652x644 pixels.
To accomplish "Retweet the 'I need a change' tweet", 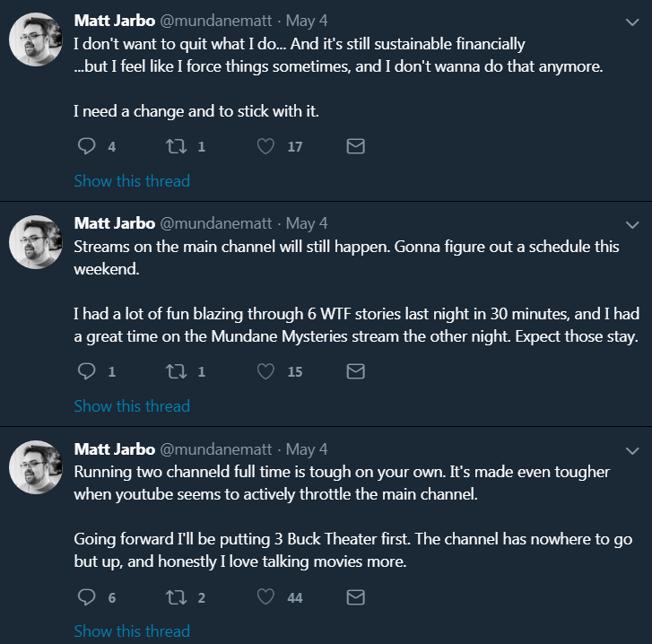I will point(177,146).
